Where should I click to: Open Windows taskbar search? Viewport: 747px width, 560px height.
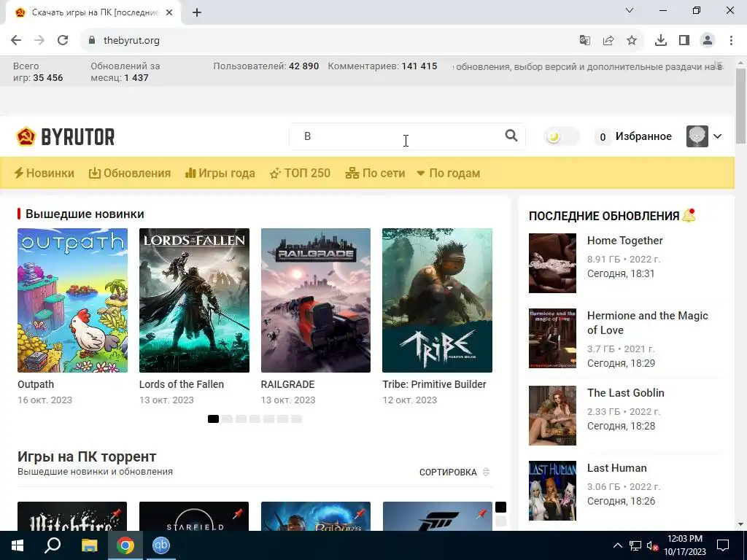tap(53, 545)
